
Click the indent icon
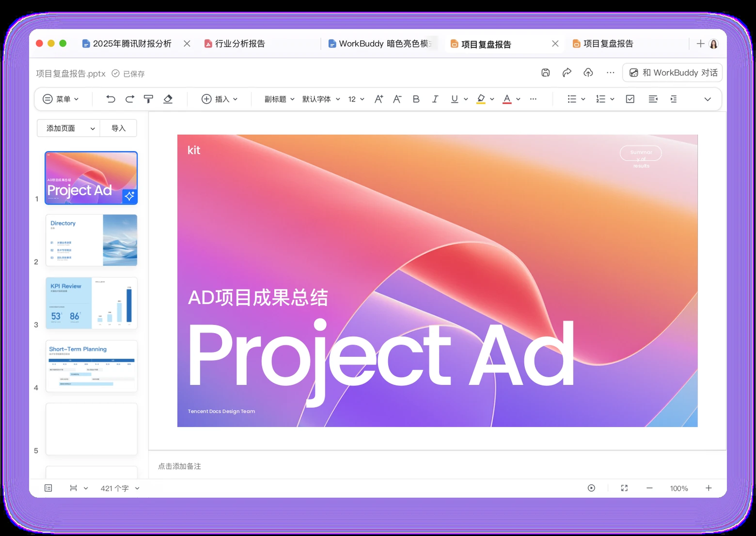tap(673, 99)
